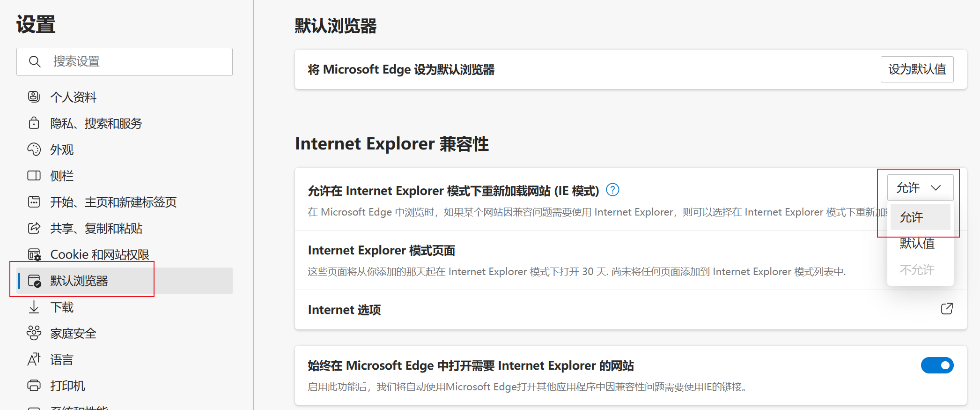Screen dimensions: 980x410
Task: Click the Sidebar (侧栏) panel icon
Action: pos(34,176)
